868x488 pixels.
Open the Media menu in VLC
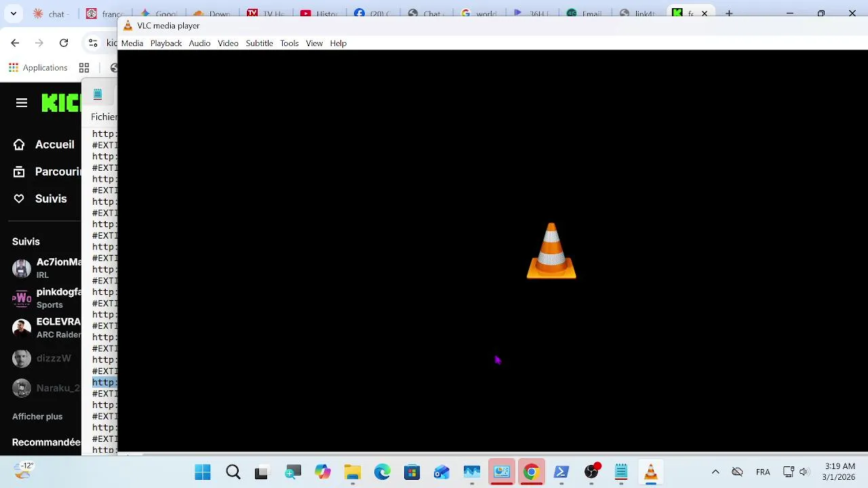132,43
